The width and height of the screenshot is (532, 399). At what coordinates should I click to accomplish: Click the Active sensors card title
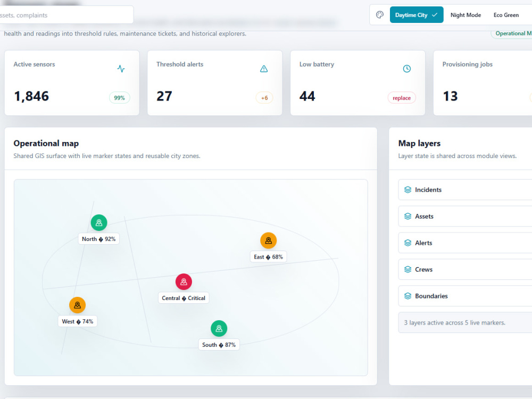click(34, 64)
